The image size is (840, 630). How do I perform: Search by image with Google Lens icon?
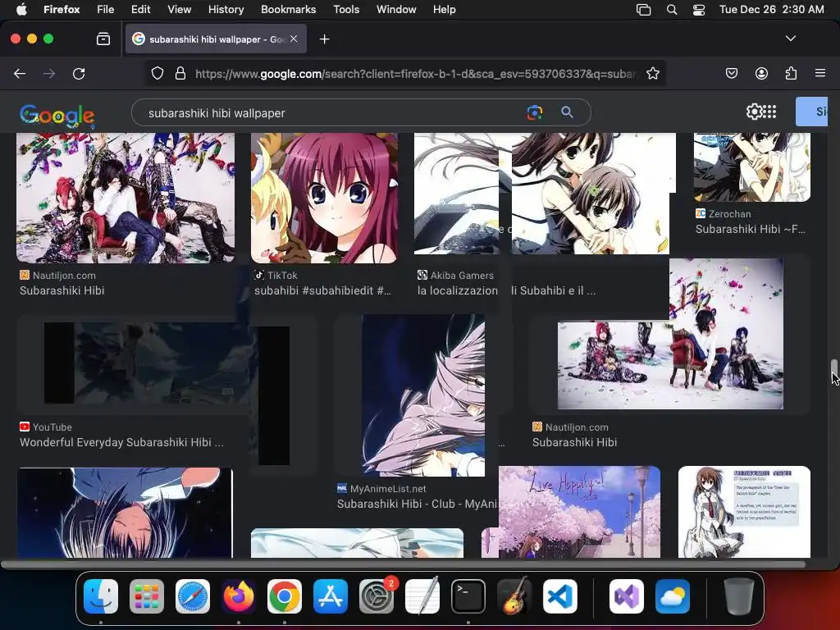click(x=535, y=112)
